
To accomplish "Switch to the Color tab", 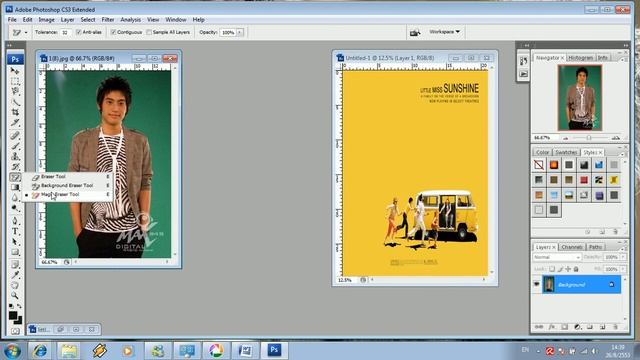I will coord(542,152).
